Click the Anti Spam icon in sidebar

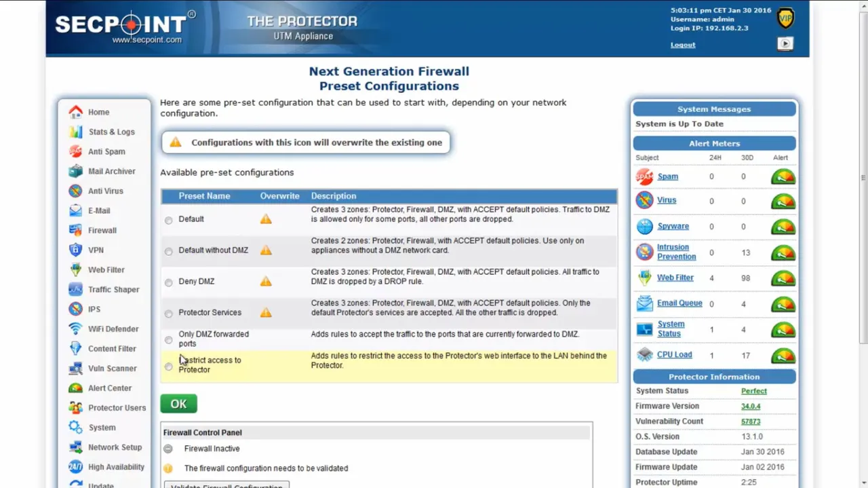click(75, 151)
